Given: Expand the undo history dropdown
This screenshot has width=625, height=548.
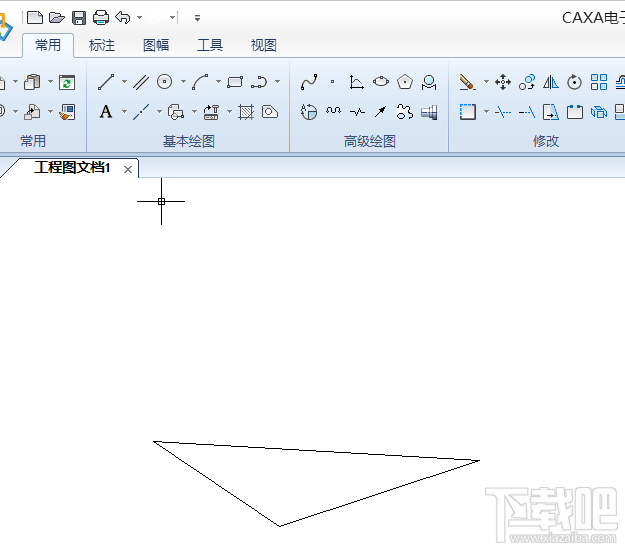Looking at the screenshot, I should pyautogui.click(x=140, y=18).
